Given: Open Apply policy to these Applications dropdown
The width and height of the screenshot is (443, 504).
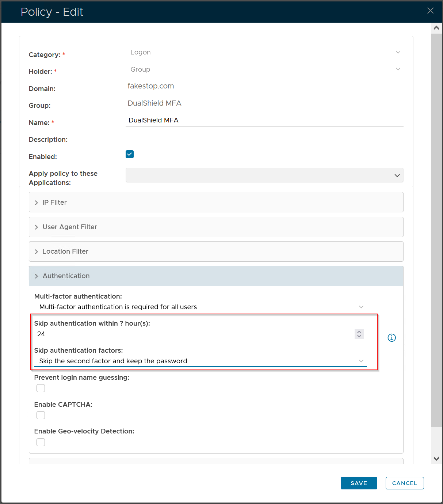Looking at the screenshot, I should click(264, 175).
